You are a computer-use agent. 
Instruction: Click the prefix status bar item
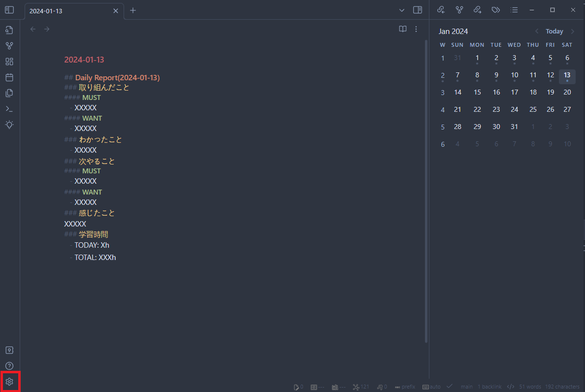tap(405, 387)
